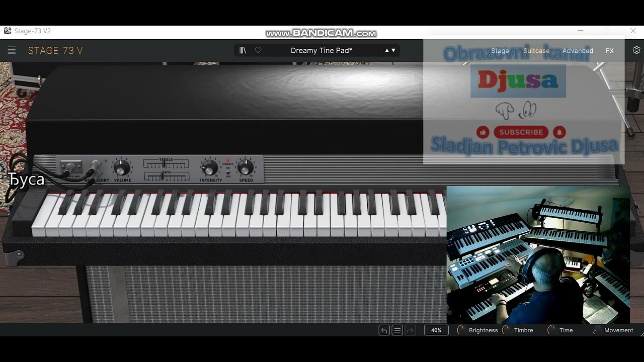644x362 pixels.
Task: Click the vibrato Speed knob
Action: (246, 168)
